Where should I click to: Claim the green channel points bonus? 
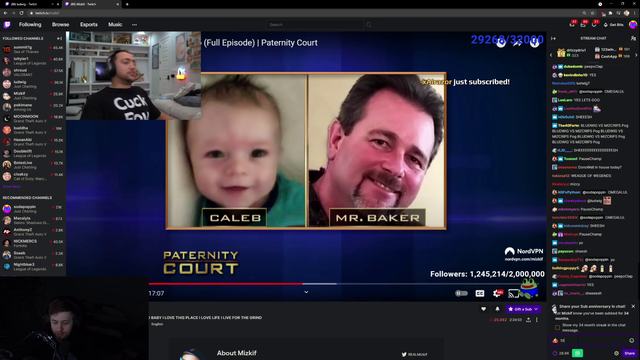tap(577, 353)
